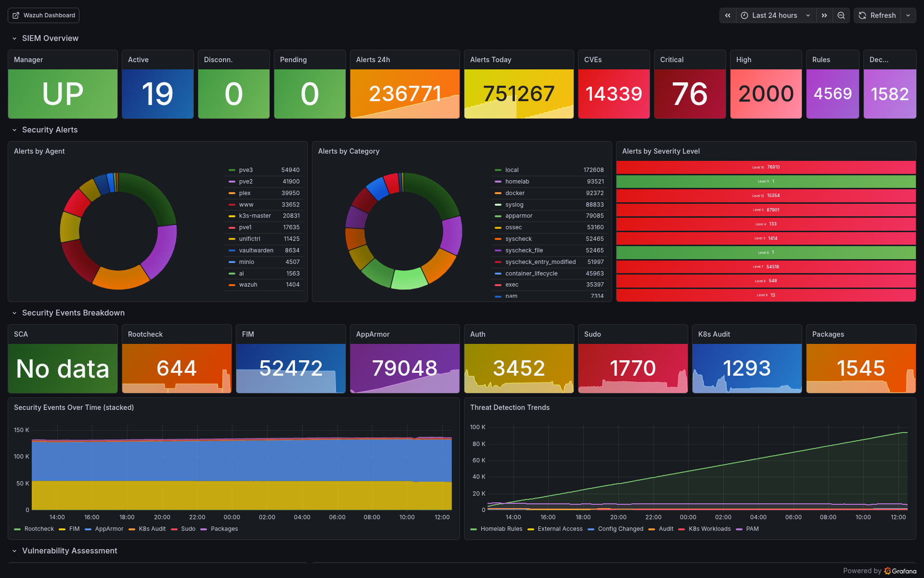Toggle docker series in Alerts by Category legend
Viewport: 924px width, 578px height.
(514, 193)
